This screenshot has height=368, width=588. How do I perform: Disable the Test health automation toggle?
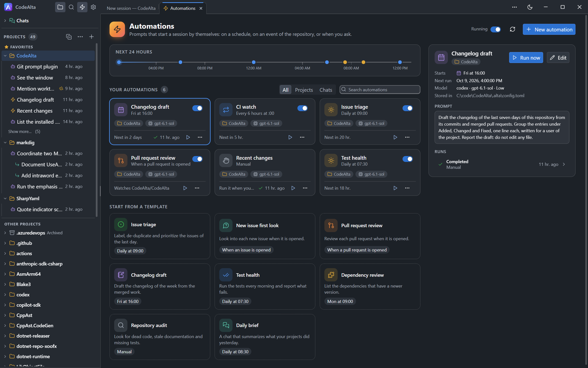[x=408, y=159]
